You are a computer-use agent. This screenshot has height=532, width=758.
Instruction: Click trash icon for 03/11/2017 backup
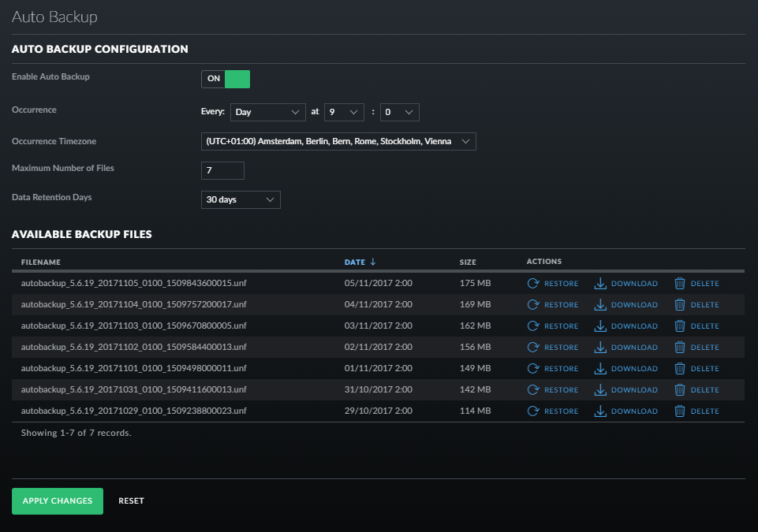[680, 326]
